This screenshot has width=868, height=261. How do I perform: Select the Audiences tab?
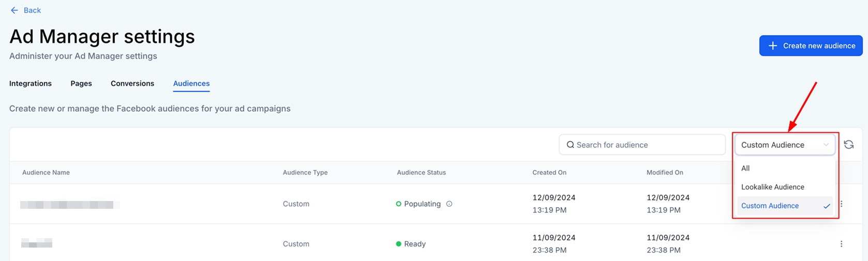[191, 84]
